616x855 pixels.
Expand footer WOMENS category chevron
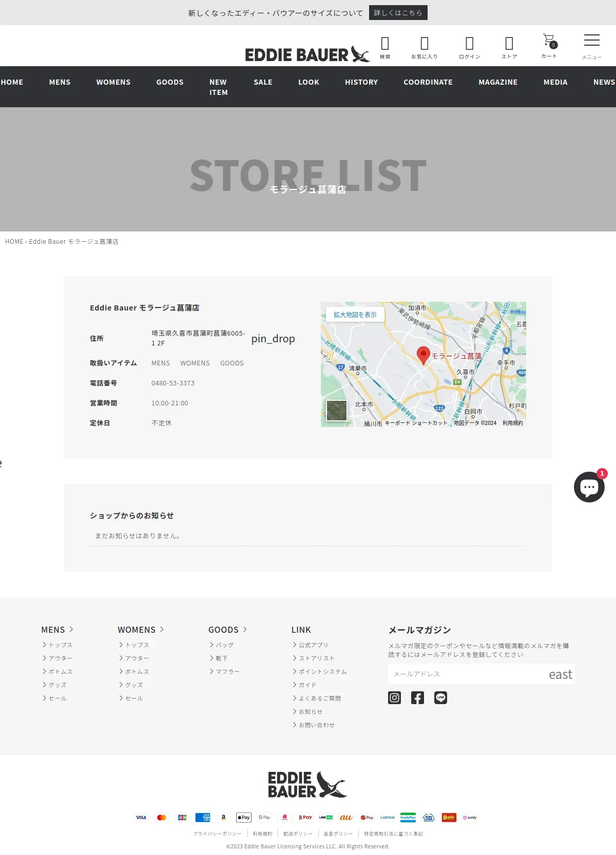pyautogui.click(x=162, y=629)
